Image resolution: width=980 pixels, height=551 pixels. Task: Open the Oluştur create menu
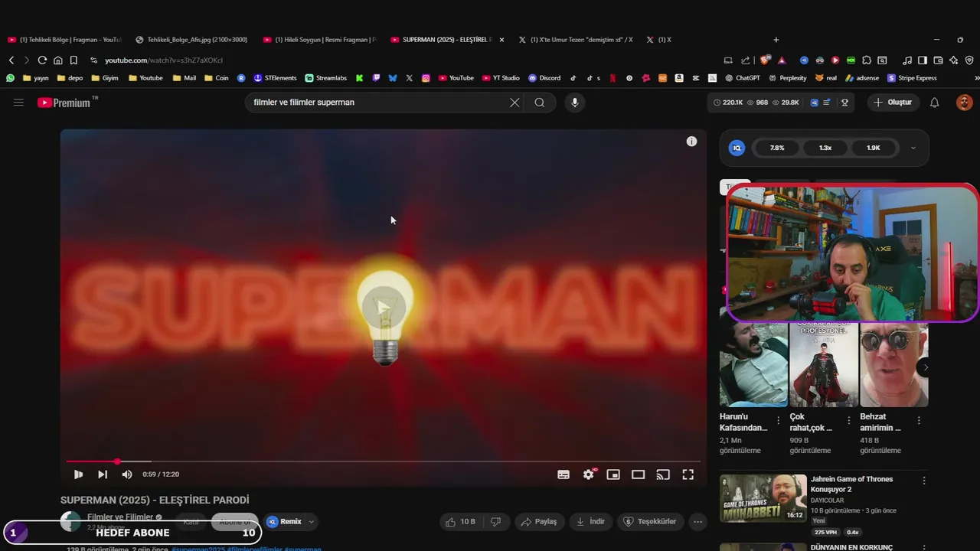point(893,102)
